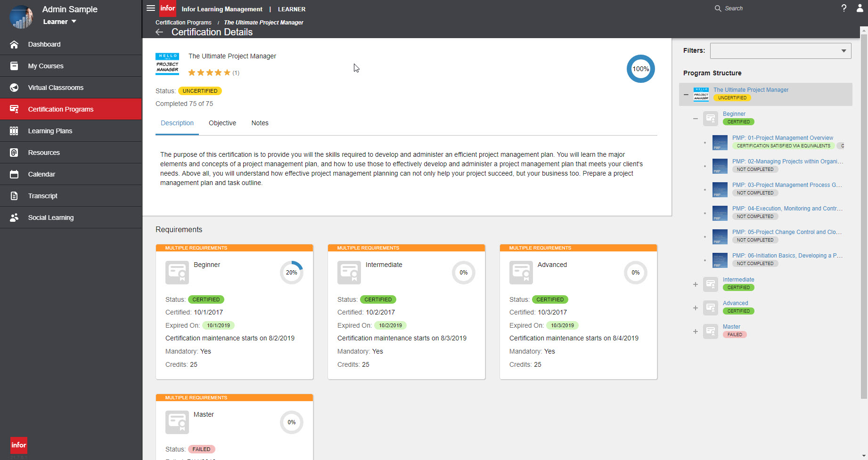The height and width of the screenshot is (460, 868).
Task: Open the hamburger menu next to Infor logo
Action: [150, 8]
